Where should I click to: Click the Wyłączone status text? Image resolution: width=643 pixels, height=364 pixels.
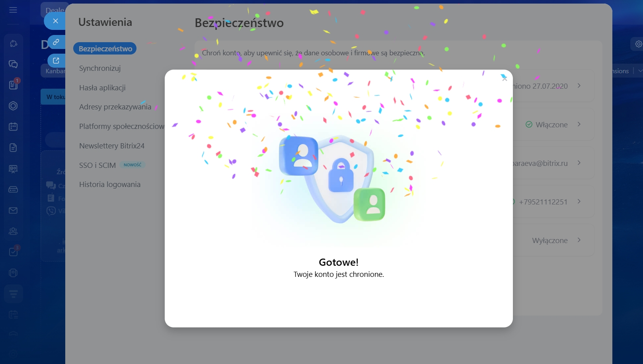(x=550, y=240)
